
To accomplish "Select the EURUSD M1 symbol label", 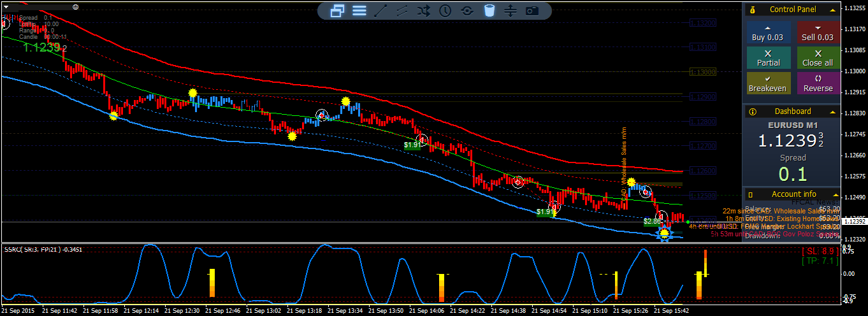I will (793, 126).
